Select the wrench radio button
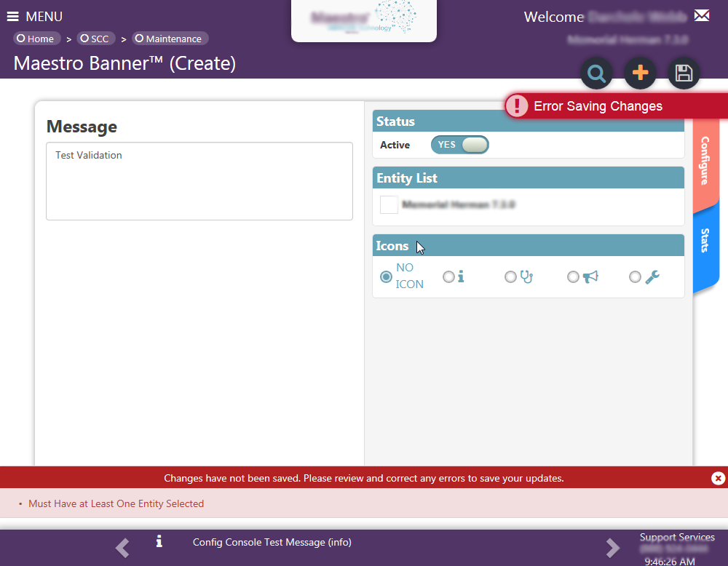 (x=635, y=277)
